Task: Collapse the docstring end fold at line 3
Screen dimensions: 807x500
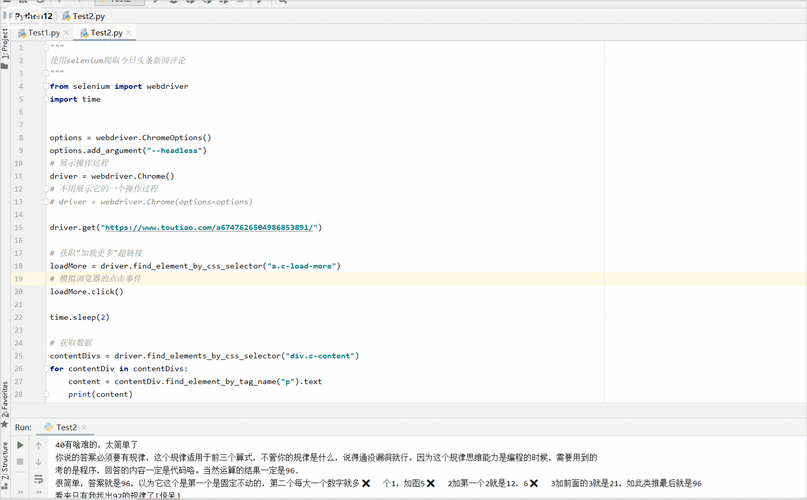Action: tap(46, 73)
